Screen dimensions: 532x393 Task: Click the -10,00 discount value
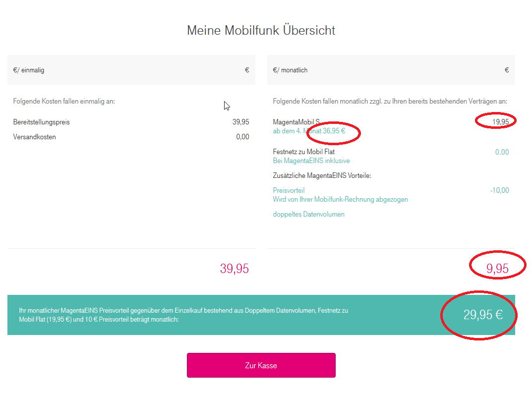click(x=499, y=191)
